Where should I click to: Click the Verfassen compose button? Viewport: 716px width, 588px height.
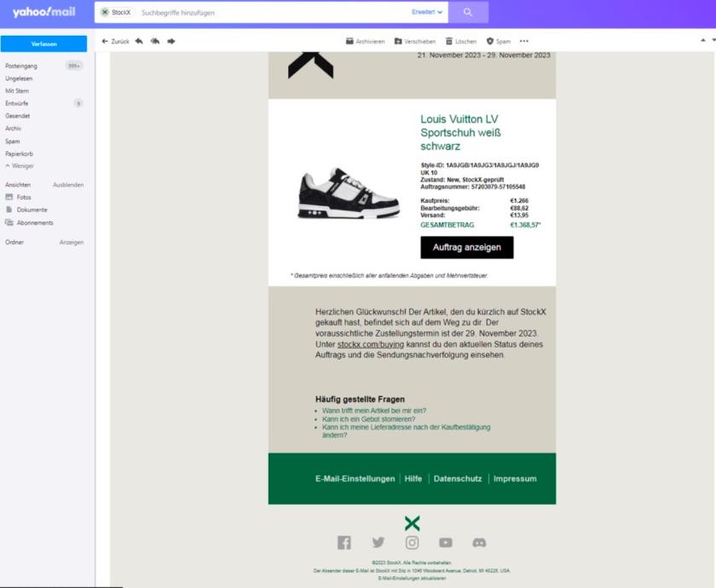pos(43,43)
